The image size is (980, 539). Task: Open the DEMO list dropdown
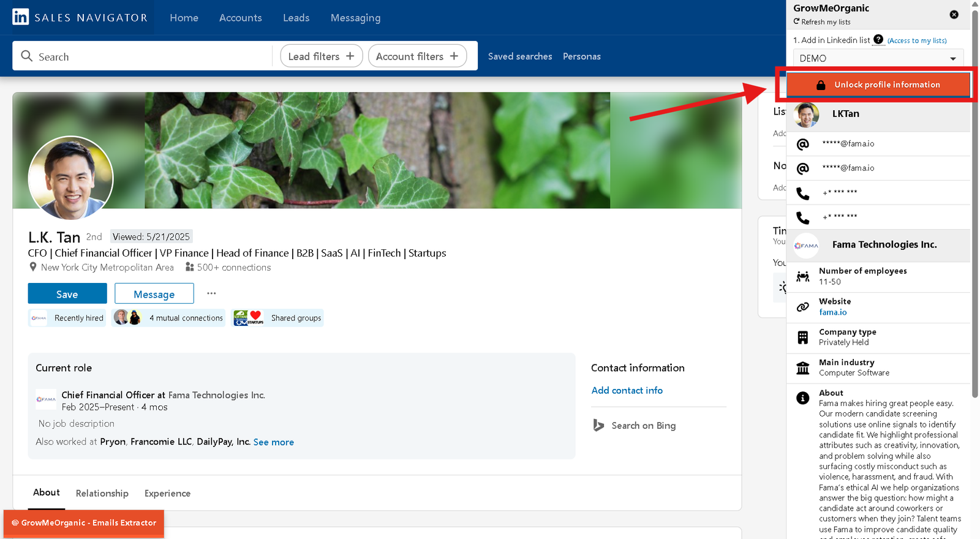pos(878,58)
